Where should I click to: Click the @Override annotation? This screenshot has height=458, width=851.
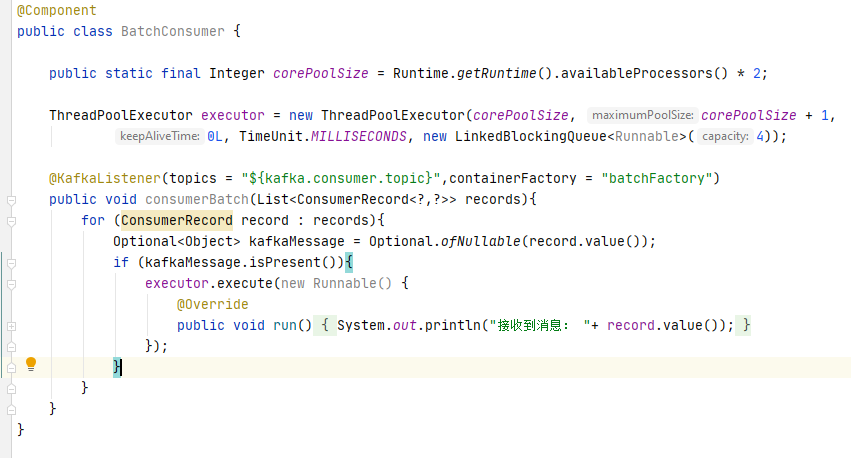click(x=212, y=304)
